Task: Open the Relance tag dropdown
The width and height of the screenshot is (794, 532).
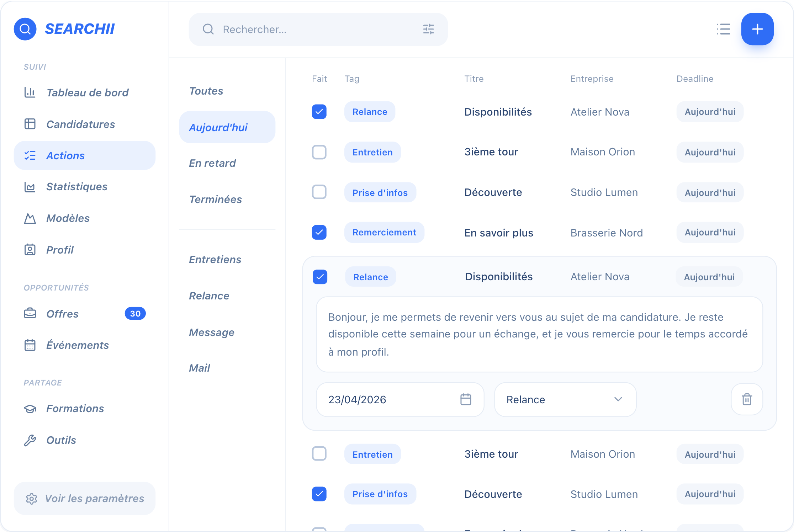Action: pos(565,399)
